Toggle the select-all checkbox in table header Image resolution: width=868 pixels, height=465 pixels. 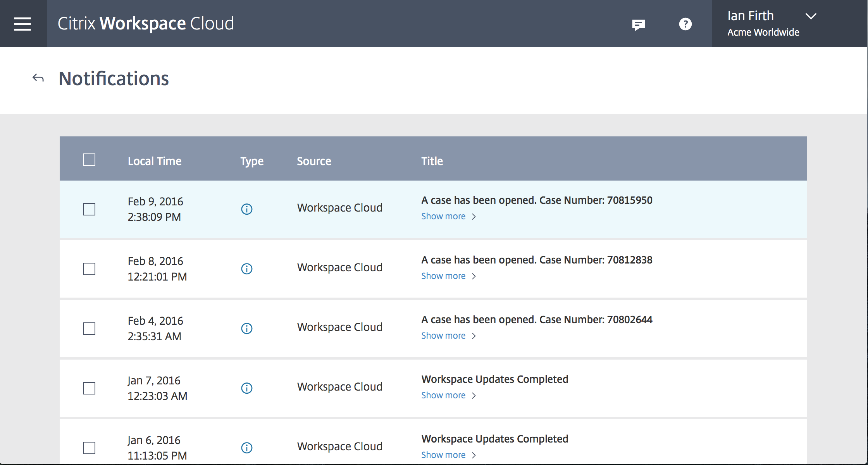click(x=89, y=160)
